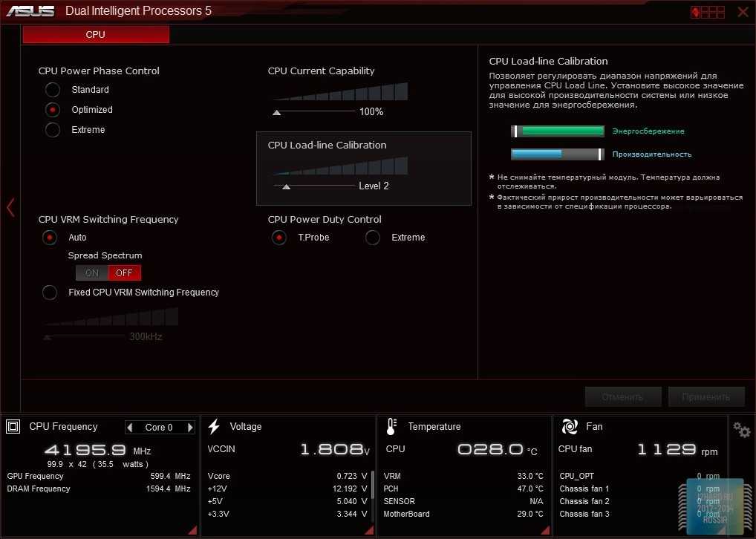
Task: Click the Применить apply button
Action: (x=706, y=396)
